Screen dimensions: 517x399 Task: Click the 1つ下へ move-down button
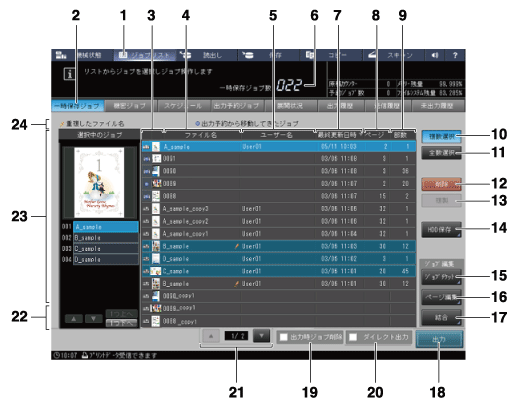point(121,323)
